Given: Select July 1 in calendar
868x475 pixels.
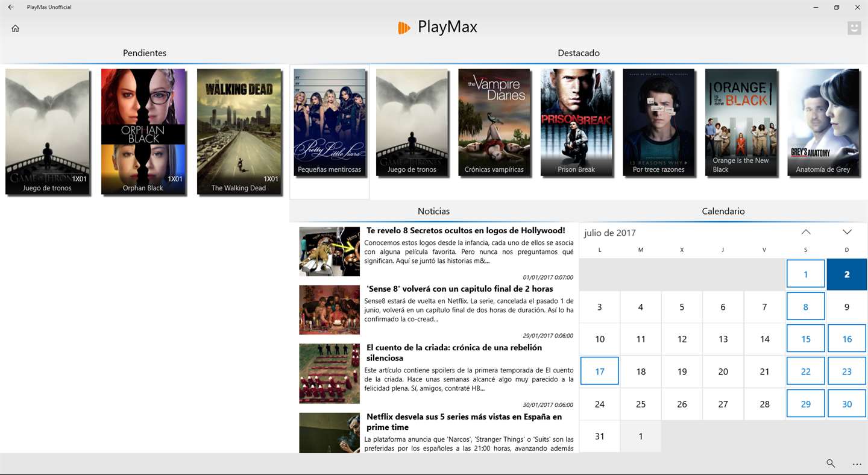Looking at the screenshot, I should tap(806, 274).
